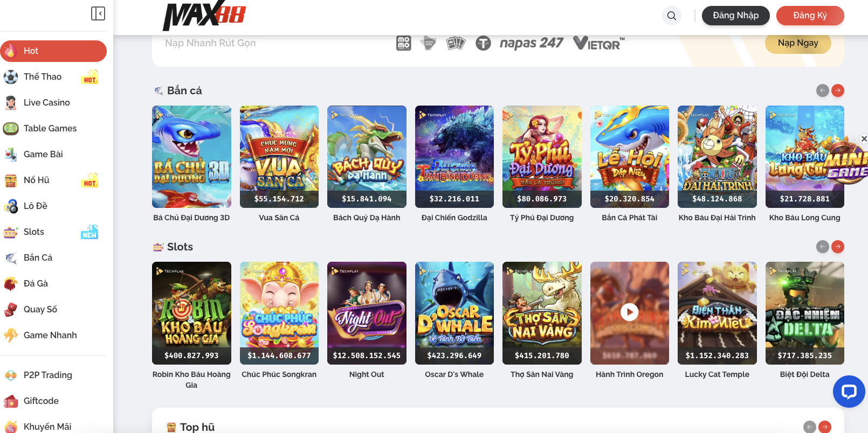Click the Nạp Ngay deposit button

click(x=798, y=43)
